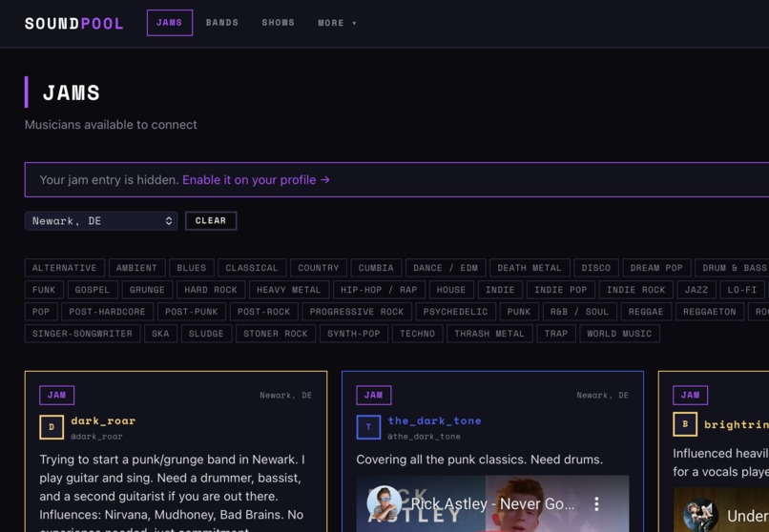Select the Post-Rock tag
Screen dimensions: 769x532
[x=264, y=312]
